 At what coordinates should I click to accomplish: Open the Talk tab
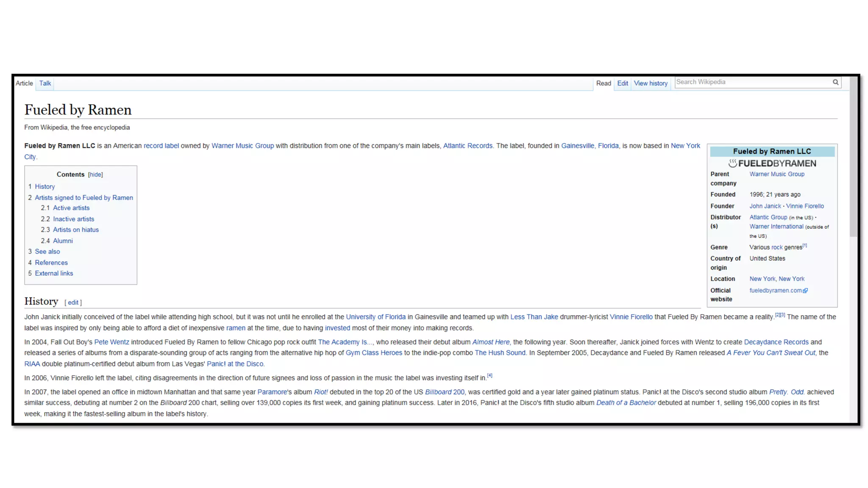(x=45, y=83)
